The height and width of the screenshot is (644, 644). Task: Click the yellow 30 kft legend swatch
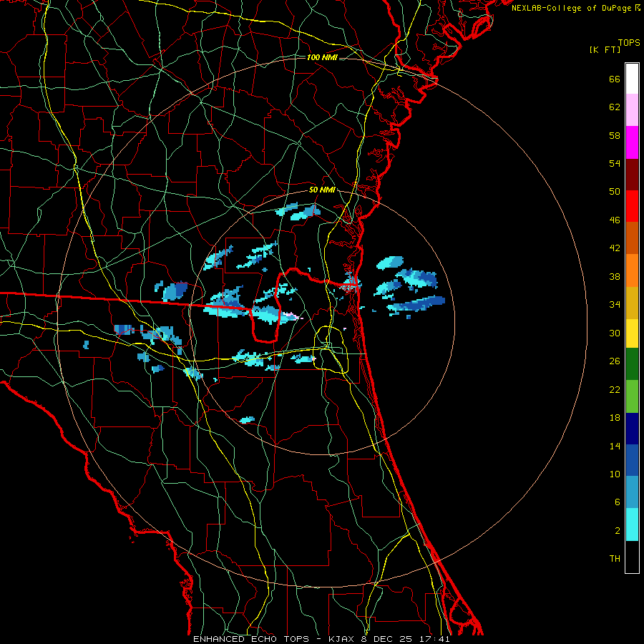coord(632,333)
